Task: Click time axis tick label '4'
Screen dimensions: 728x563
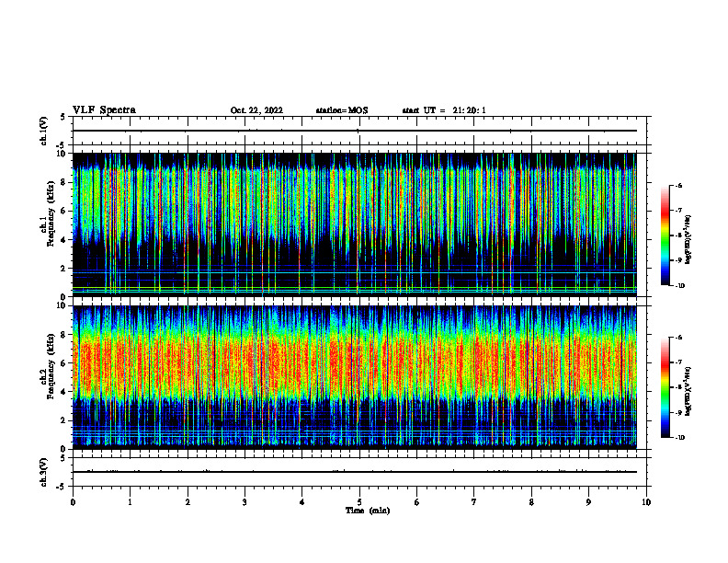Action: click(302, 502)
